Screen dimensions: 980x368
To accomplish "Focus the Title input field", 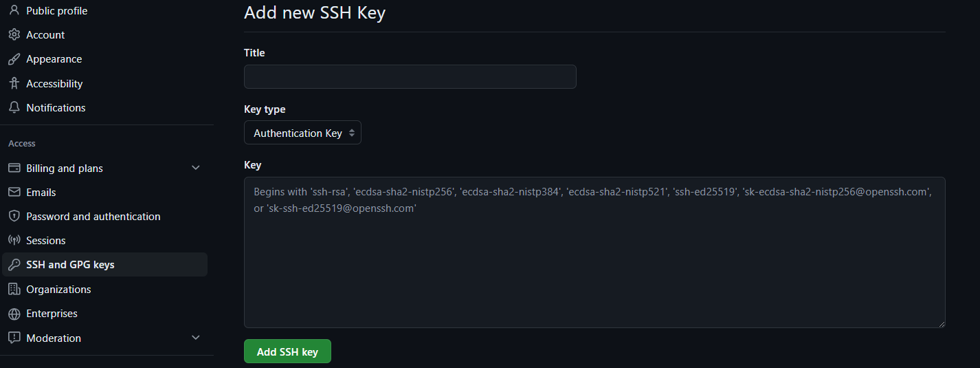I will (x=410, y=77).
